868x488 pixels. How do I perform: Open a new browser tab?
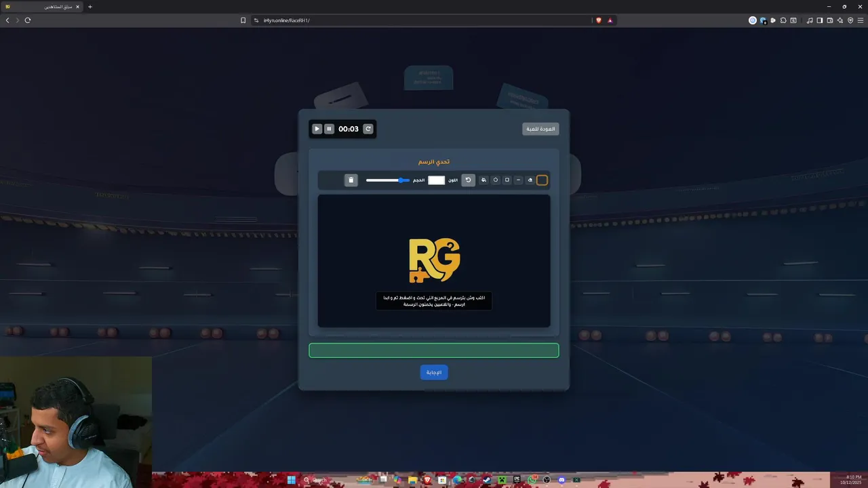90,7
